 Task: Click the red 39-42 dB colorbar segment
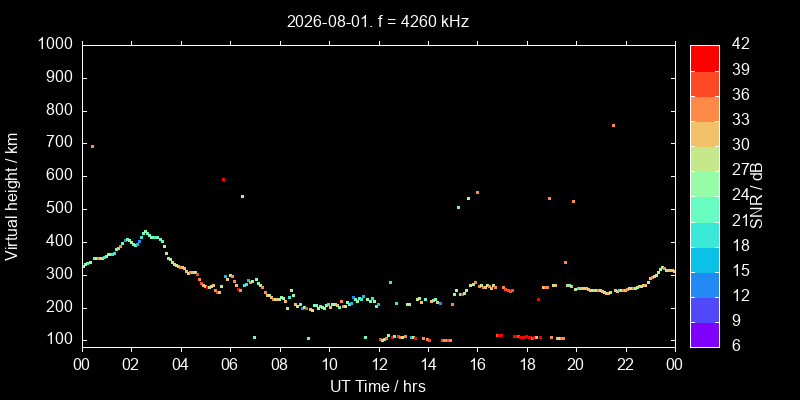coord(705,58)
